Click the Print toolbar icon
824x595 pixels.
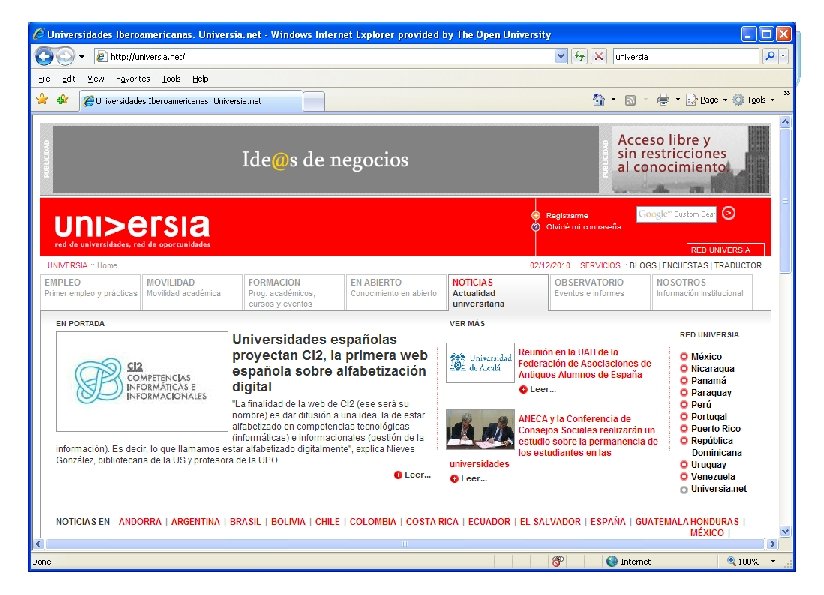pyautogui.click(x=663, y=100)
